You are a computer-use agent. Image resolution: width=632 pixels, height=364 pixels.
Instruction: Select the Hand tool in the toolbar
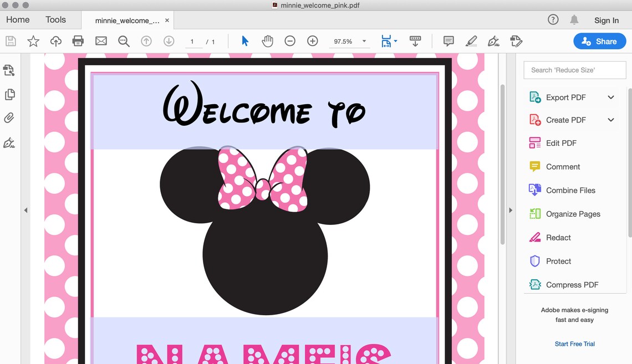pos(268,41)
